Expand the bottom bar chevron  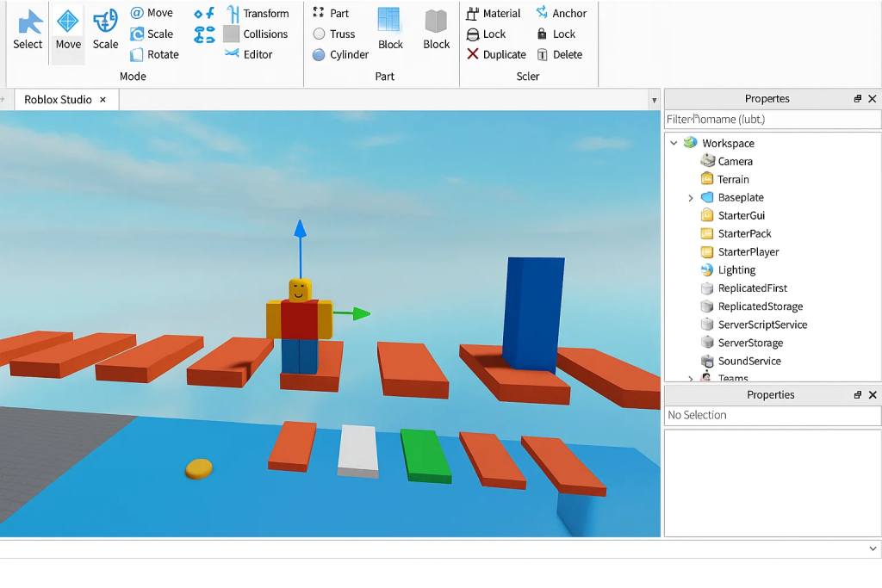[873, 548]
